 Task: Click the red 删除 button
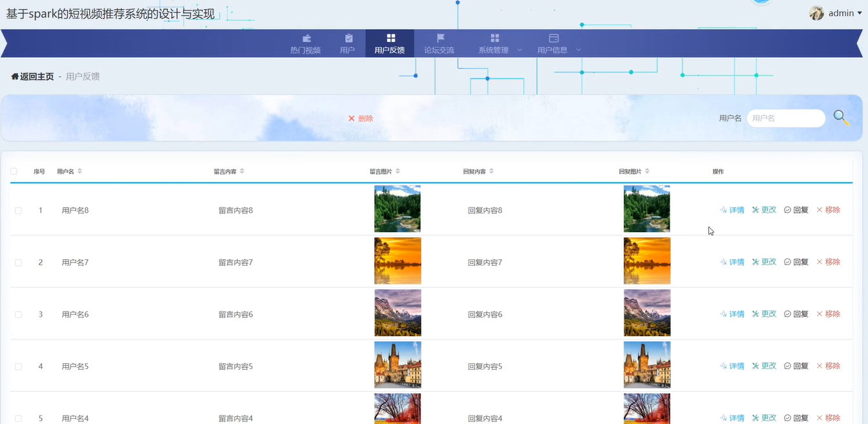pyautogui.click(x=361, y=118)
